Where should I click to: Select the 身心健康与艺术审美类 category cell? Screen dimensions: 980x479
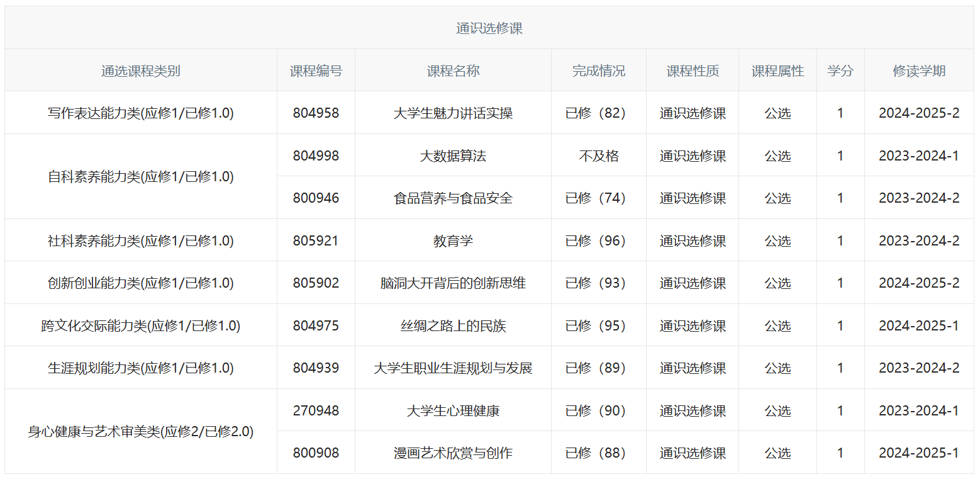tap(140, 432)
